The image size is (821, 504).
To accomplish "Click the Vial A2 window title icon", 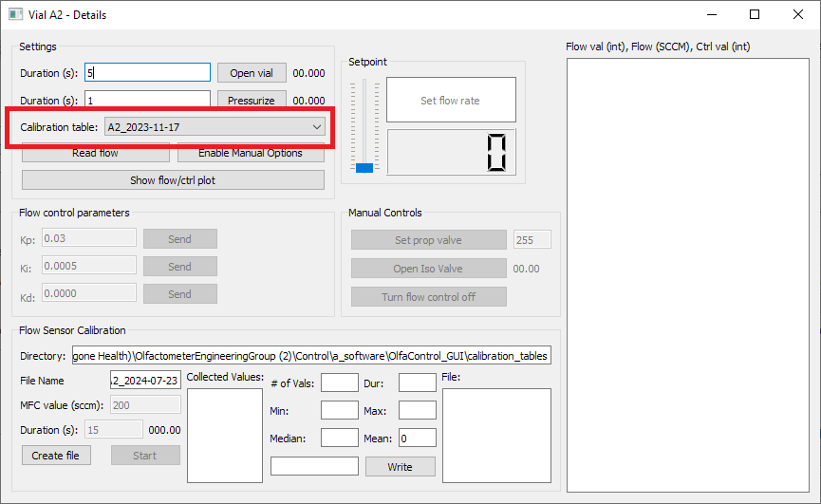I will [16, 14].
